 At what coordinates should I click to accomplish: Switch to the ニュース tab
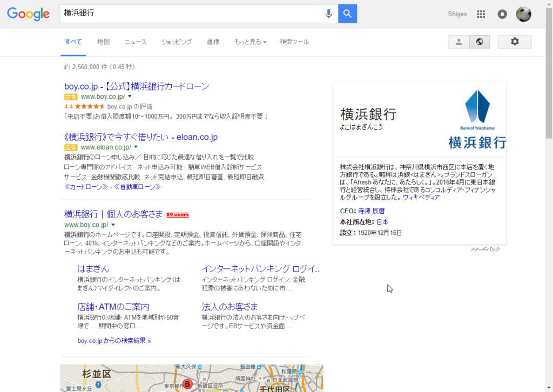(x=136, y=42)
